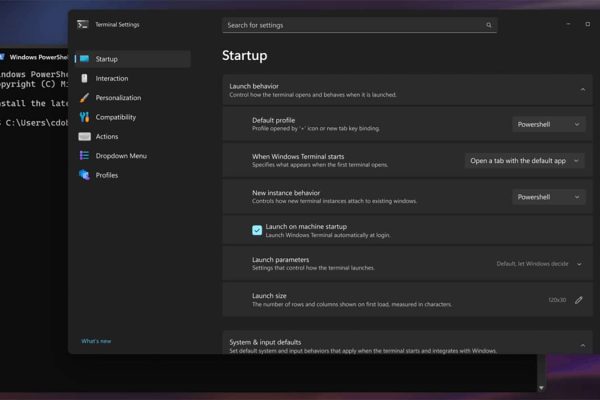Click the Startup icon in the sidebar
This screenshot has height=400, width=600.
pyautogui.click(x=85, y=59)
